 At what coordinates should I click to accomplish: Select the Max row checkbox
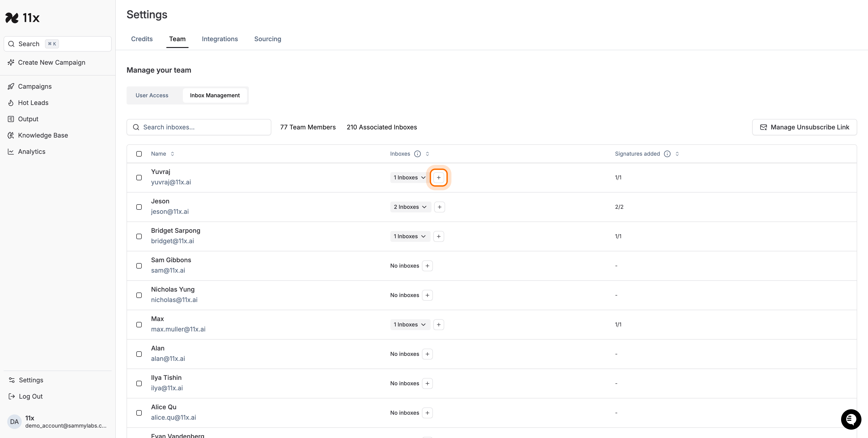pyautogui.click(x=139, y=324)
